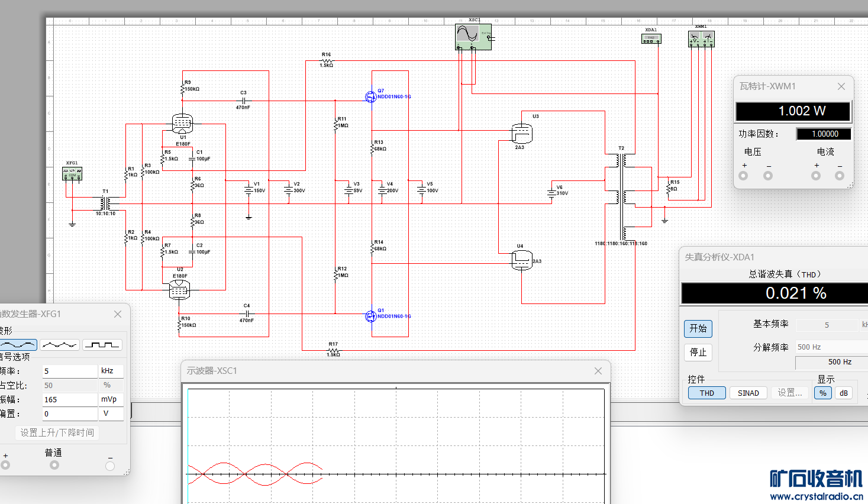The width and height of the screenshot is (868, 504).
Task: Click the amplitude field showing 165
Action: pos(69,399)
